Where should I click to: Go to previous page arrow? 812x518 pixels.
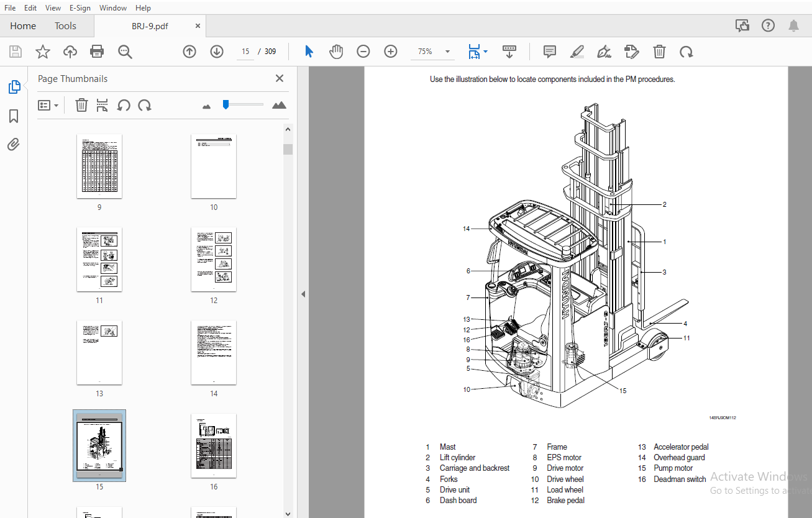[189, 52]
